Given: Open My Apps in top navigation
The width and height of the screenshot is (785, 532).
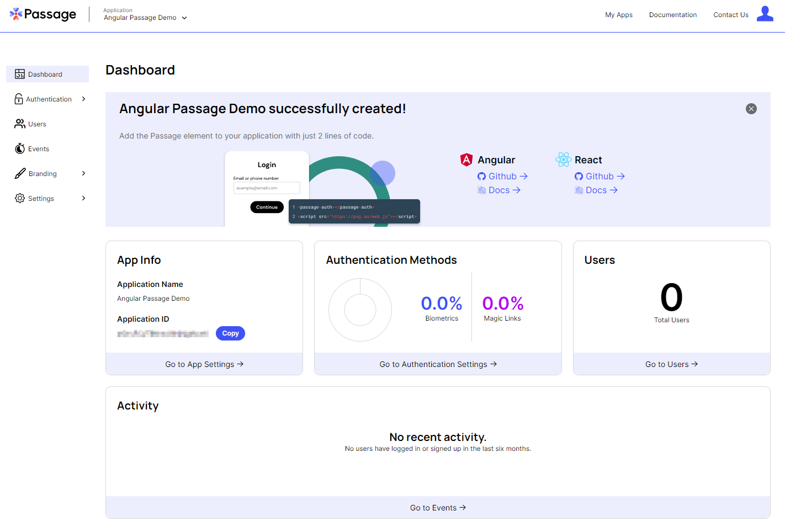Looking at the screenshot, I should [x=619, y=15].
